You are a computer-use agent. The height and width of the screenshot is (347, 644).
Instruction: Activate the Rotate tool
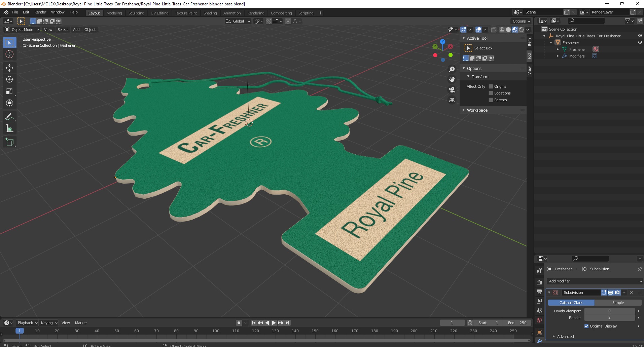pyautogui.click(x=9, y=80)
